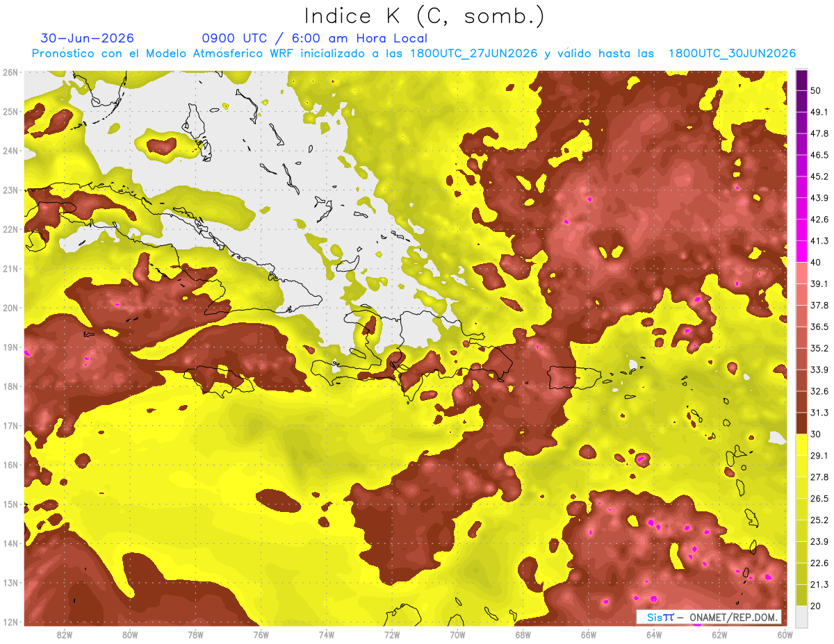The width and height of the screenshot is (834, 644).
Task: Click the '24N' latitude axis label
Action: [x=10, y=151]
